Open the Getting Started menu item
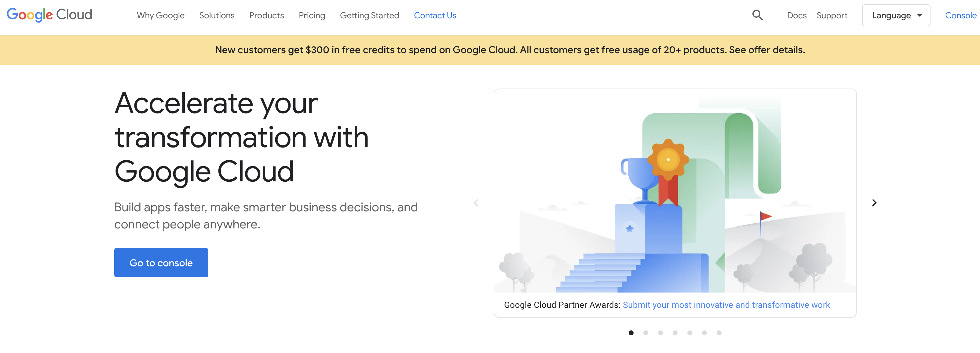Screen dimensions: 980x353 [369, 16]
